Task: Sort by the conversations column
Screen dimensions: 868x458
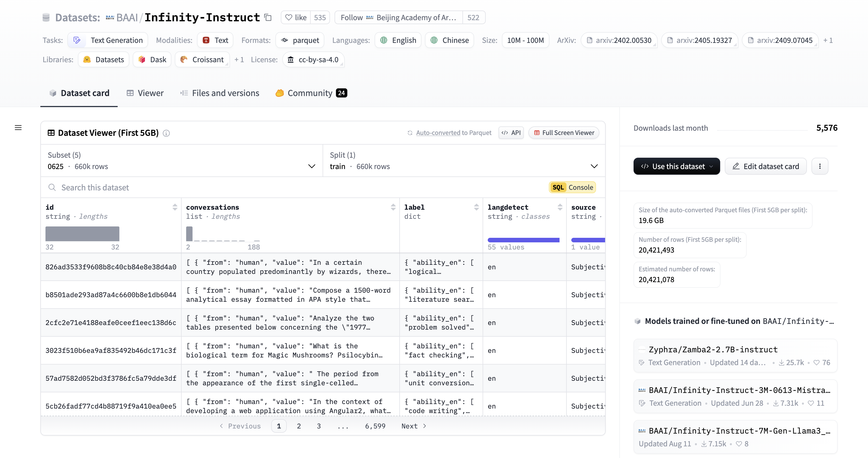Action: click(x=393, y=207)
